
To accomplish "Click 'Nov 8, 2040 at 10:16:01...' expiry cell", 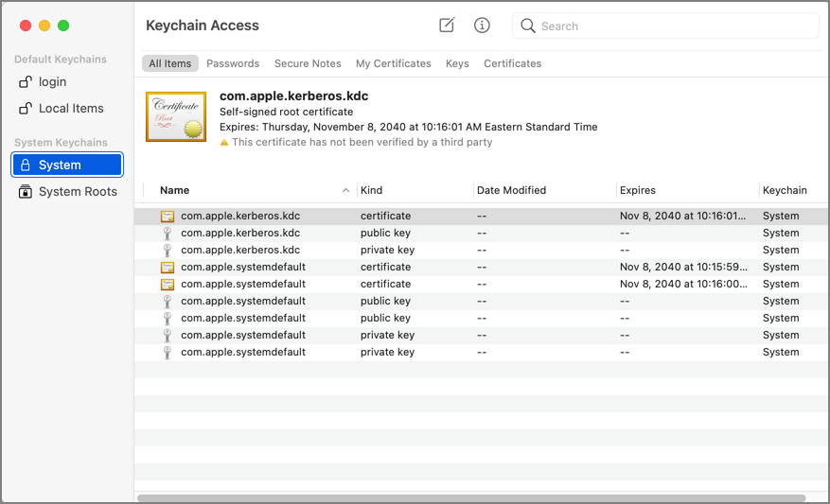I will point(683,216).
